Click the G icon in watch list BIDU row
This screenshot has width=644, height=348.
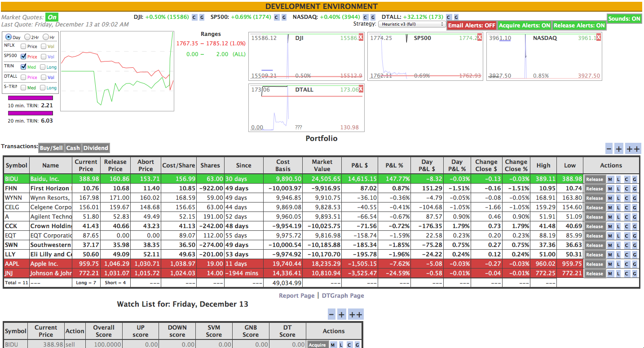point(357,345)
